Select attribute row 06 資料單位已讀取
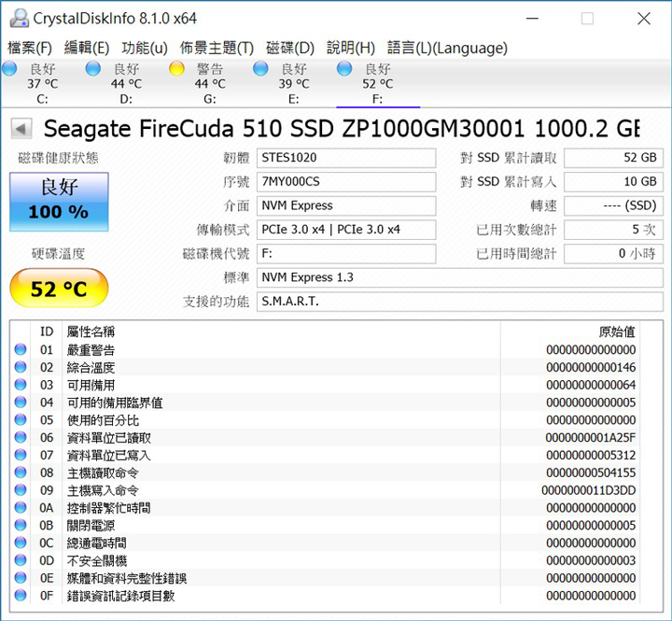 [x=326, y=438]
